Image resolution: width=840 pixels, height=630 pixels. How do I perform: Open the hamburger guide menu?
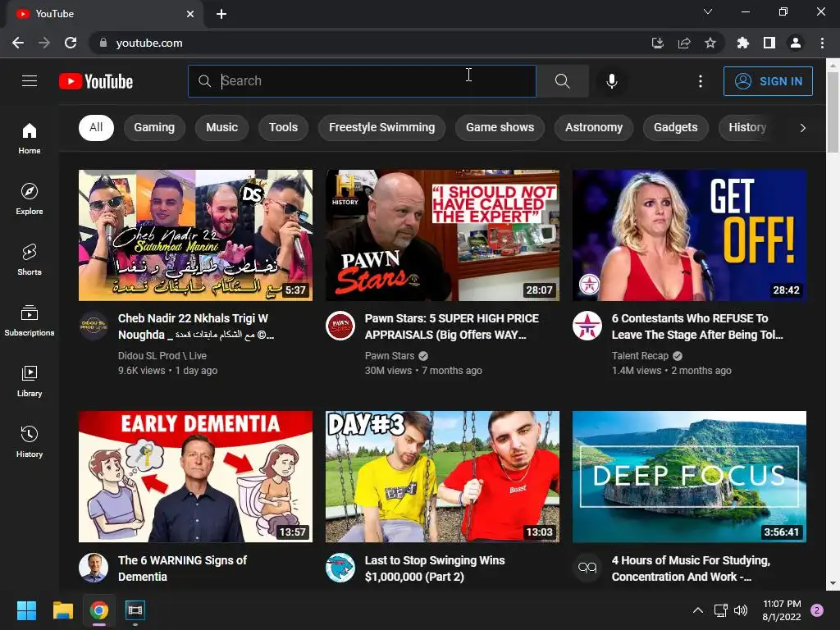click(x=30, y=81)
